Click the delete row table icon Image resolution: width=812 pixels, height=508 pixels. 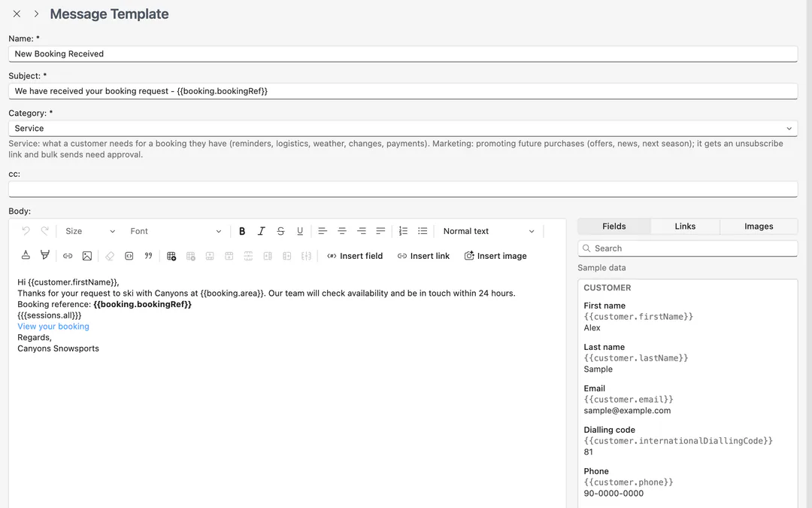pos(248,256)
